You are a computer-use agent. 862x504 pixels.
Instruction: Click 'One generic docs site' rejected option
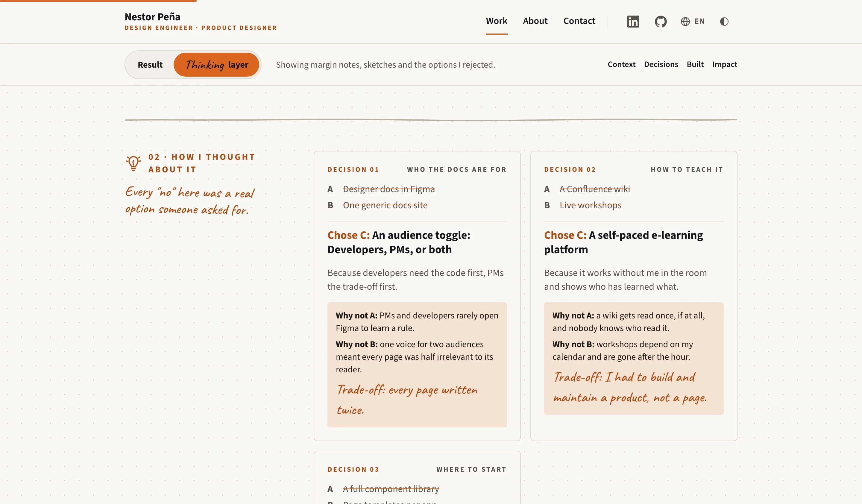(385, 205)
